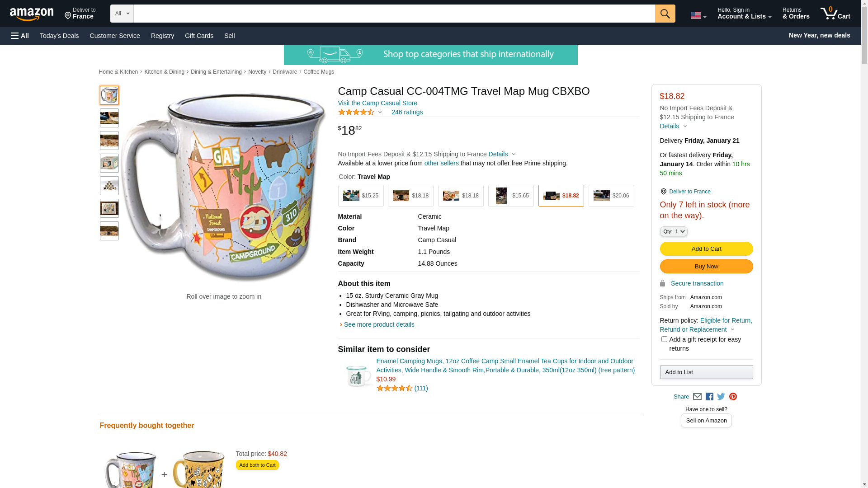
Task: Toggle the gift receipt checkbox
Action: (664, 339)
